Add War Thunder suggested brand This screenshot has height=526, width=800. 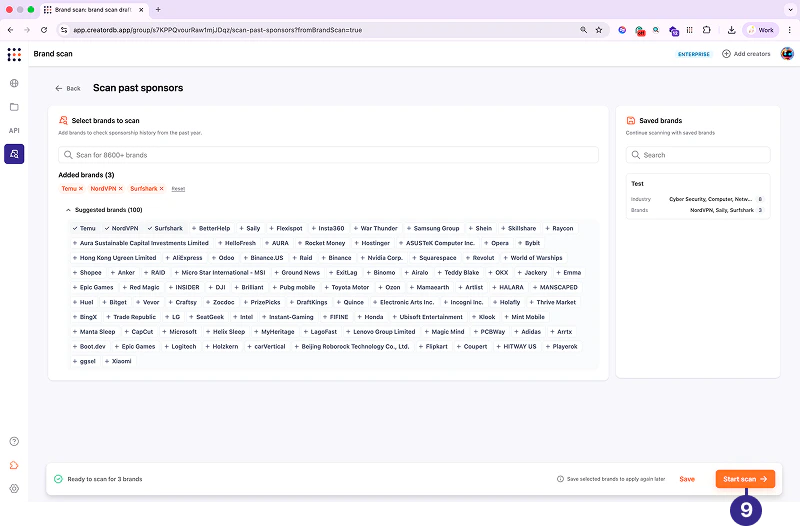[376, 228]
